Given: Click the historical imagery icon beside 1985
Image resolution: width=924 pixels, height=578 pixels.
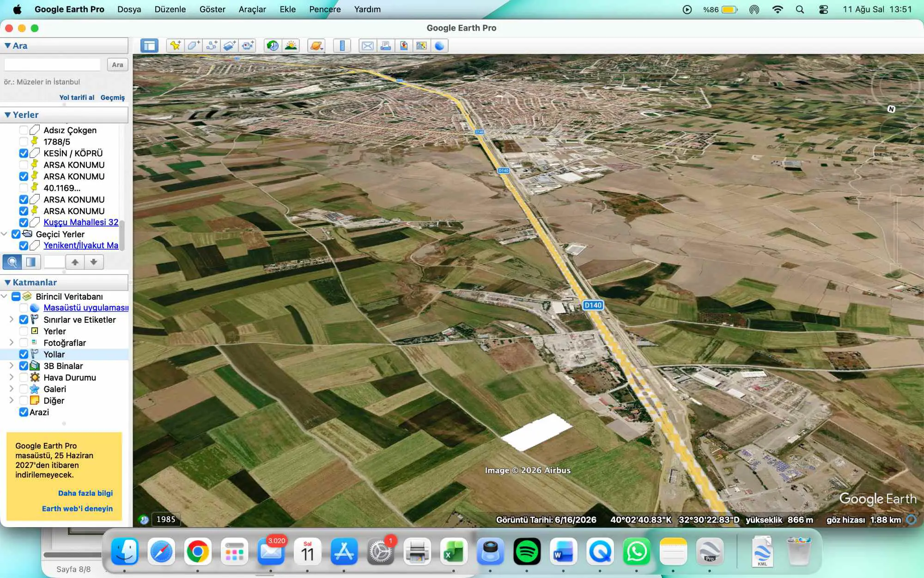Looking at the screenshot, I should pyautogui.click(x=144, y=519).
